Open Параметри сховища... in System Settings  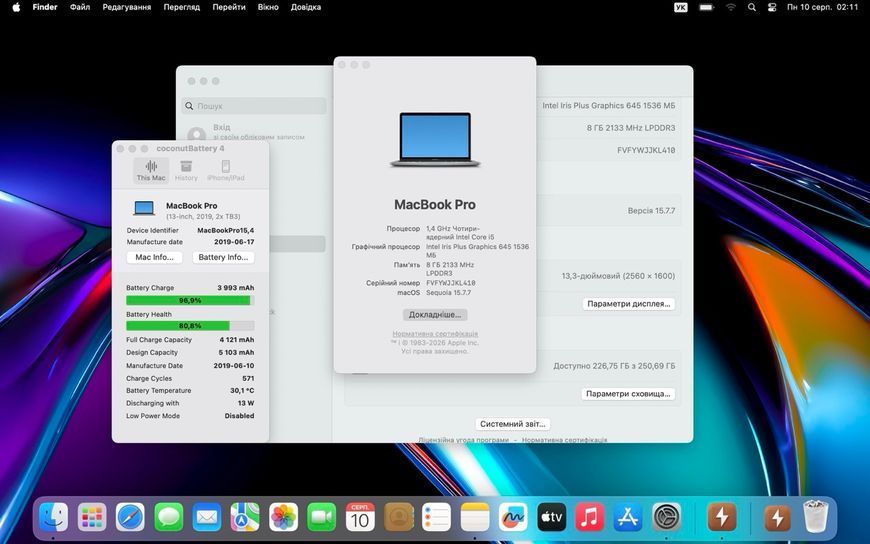pos(628,394)
